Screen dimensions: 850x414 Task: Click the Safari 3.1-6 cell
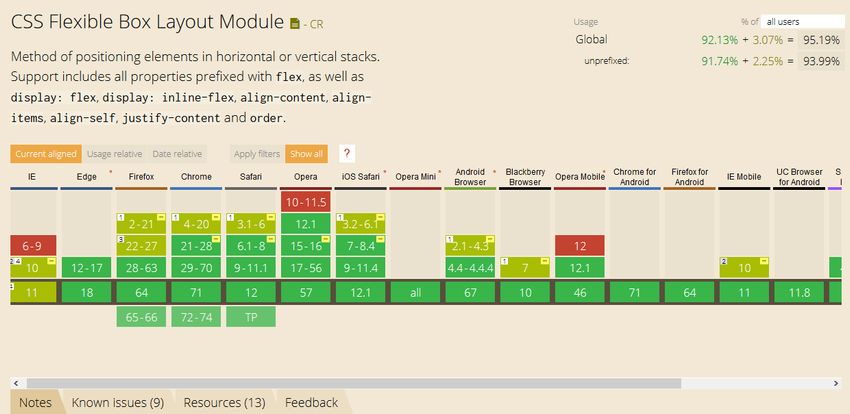pyautogui.click(x=251, y=224)
